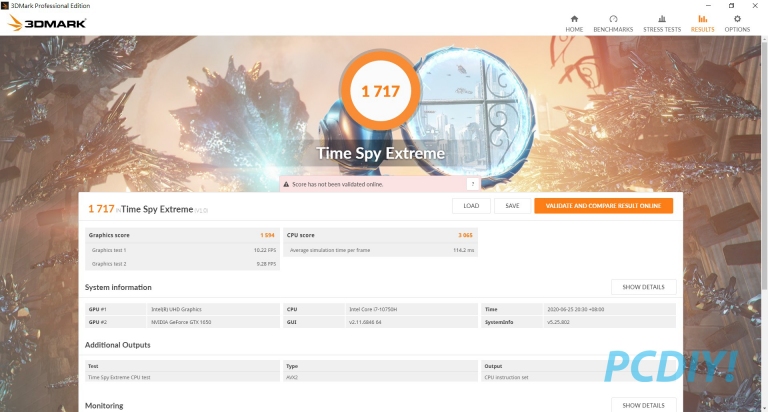
Task: Click the System information heading
Action: coord(118,287)
